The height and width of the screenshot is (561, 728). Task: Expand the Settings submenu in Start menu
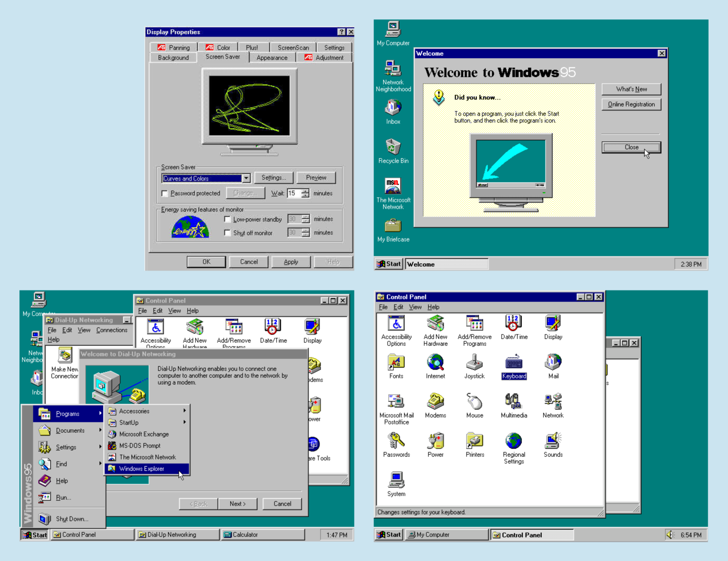click(x=69, y=447)
